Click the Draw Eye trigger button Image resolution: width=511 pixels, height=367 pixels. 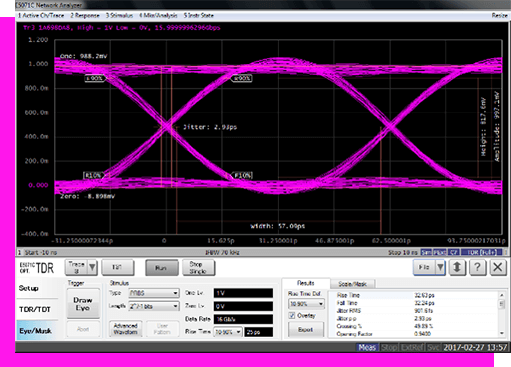click(x=83, y=304)
